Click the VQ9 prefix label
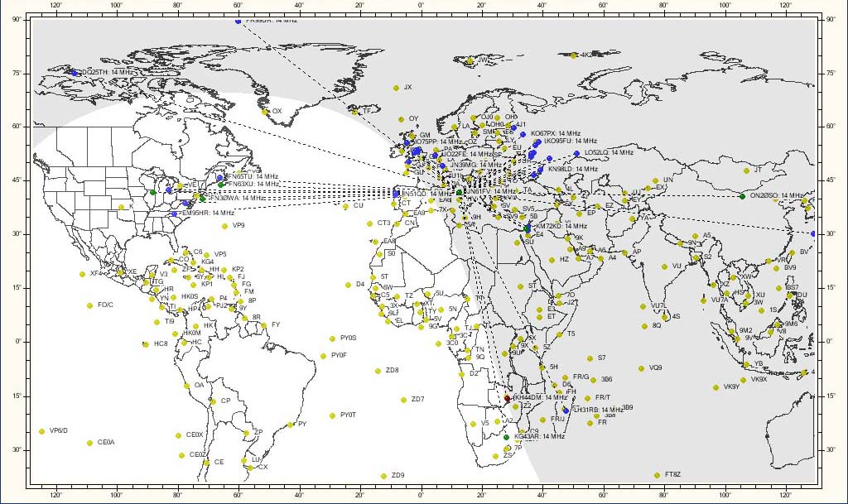Viewport: 848px width, 504px height. click(x=656, y=368)
